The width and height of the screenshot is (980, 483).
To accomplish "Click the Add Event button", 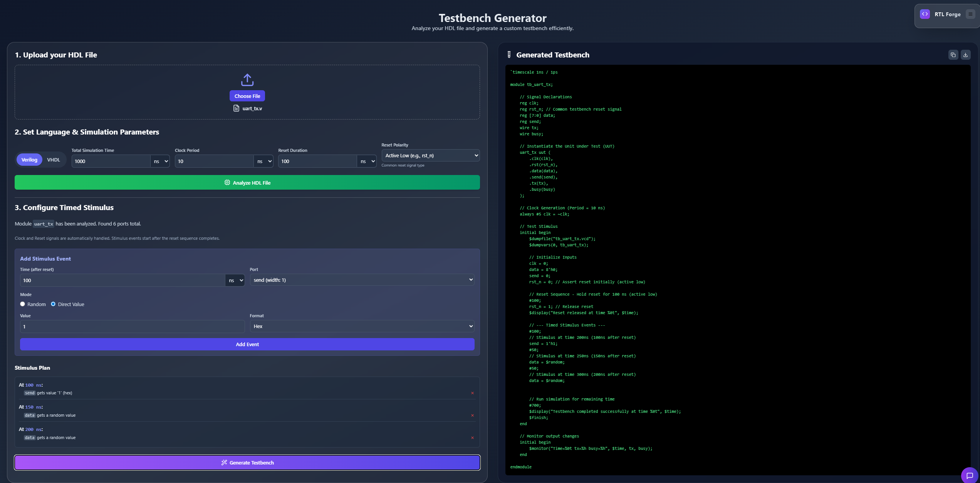I will pyautogui.click(x=247, y=344).
